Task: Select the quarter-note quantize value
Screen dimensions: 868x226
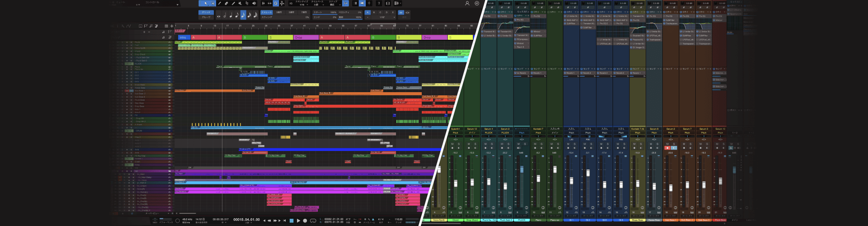Action: (231, 15)
